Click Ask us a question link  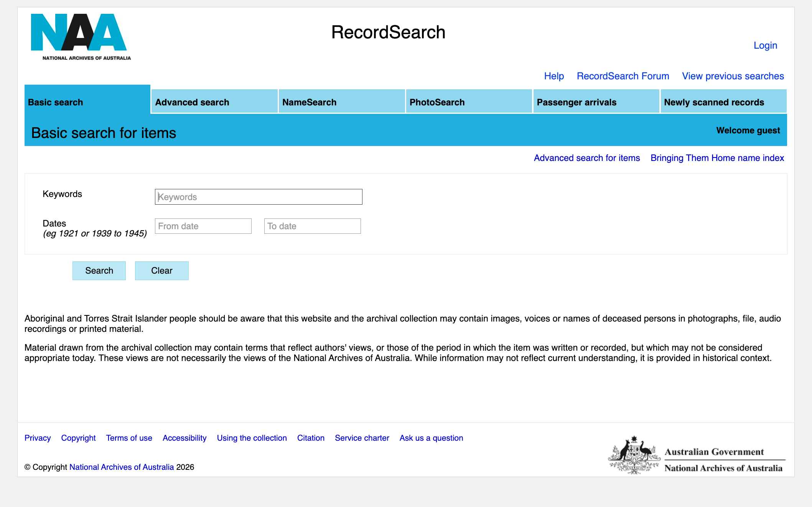(432, 438)
